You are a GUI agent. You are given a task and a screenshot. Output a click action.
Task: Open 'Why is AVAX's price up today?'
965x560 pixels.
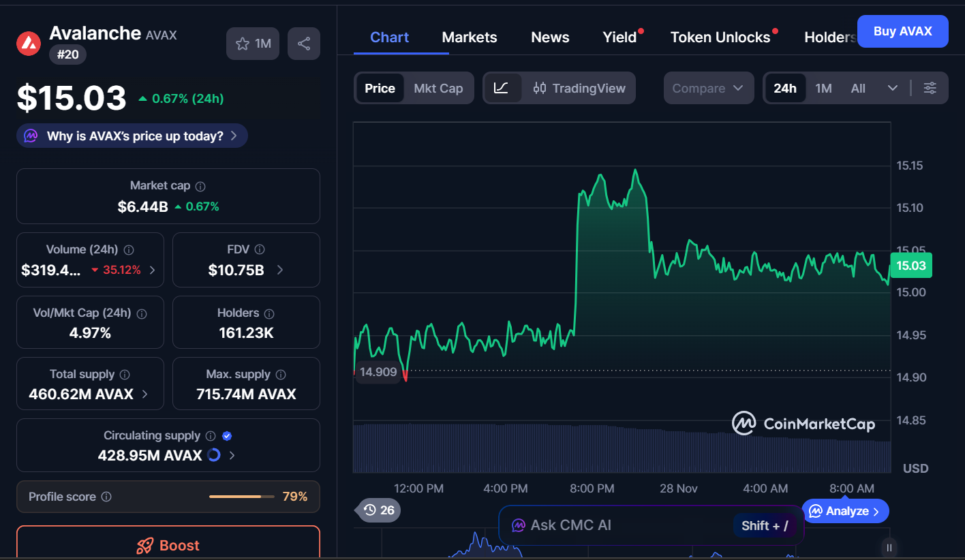pos(134,136)
